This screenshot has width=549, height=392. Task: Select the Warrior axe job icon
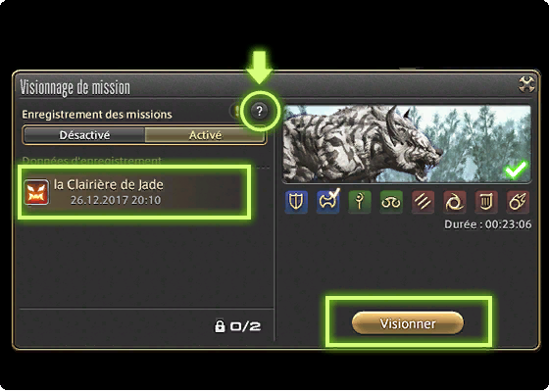coord(328,202)
